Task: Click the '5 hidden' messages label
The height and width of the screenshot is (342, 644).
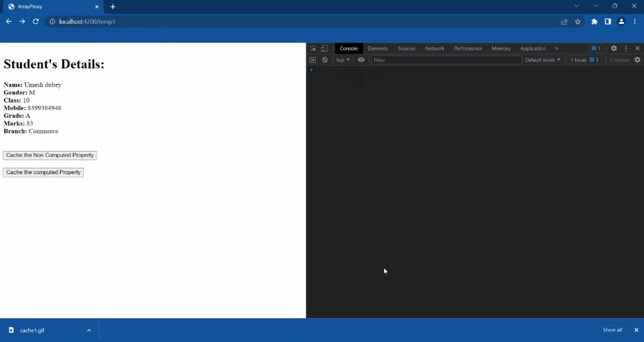Action: click(x=619, y=60)
